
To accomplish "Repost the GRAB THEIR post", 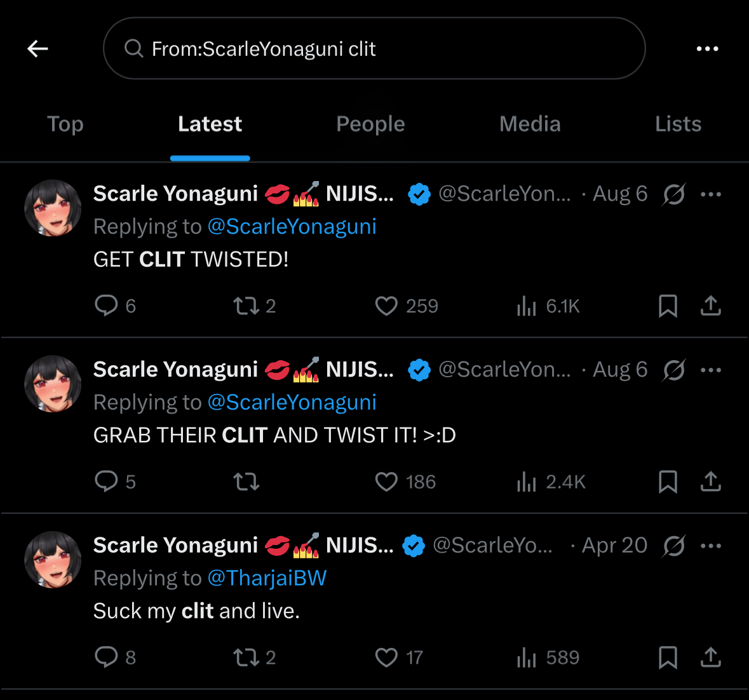I will point(246,481).
